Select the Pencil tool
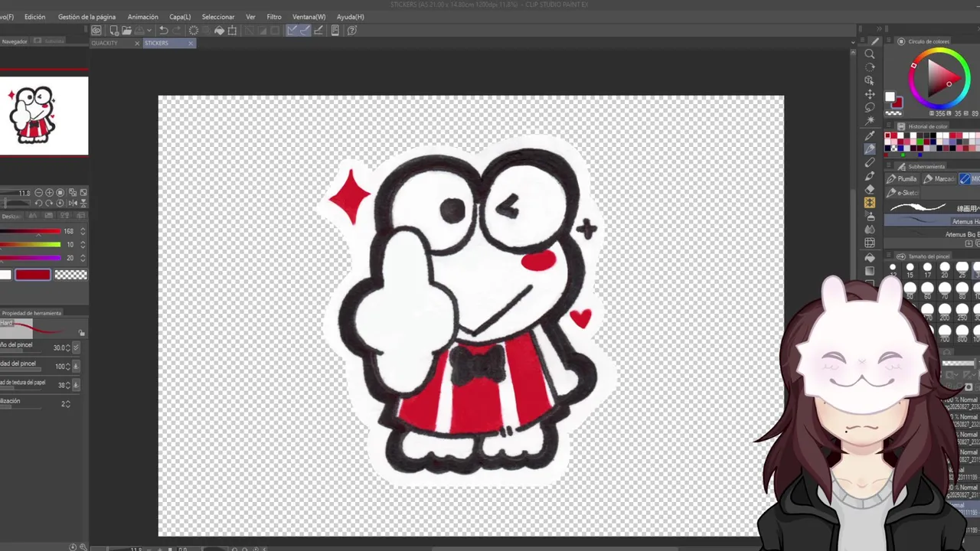The image size is (980, 551). (x=870, y=162)
